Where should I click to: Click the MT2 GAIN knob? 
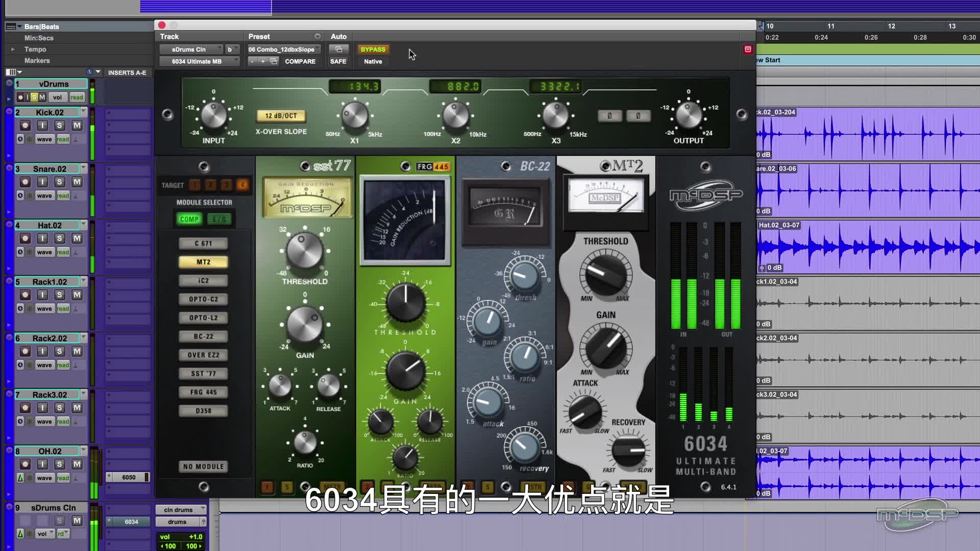click(606, 347)
